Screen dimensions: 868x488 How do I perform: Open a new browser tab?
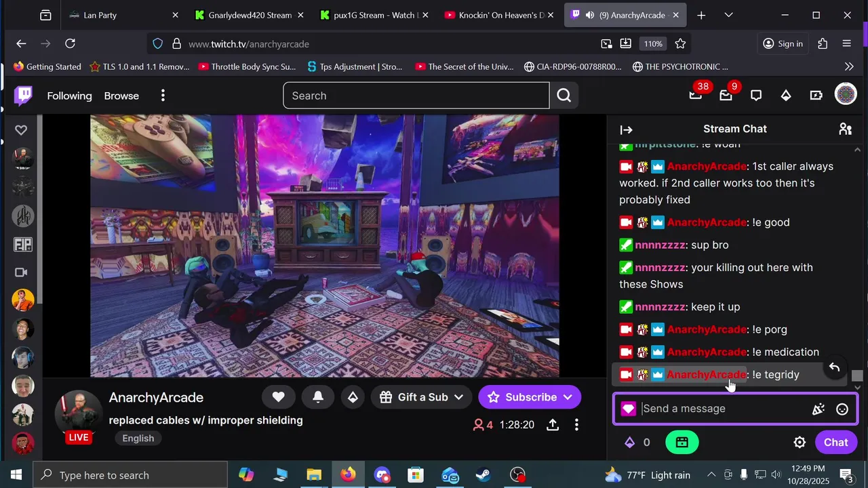701,15
